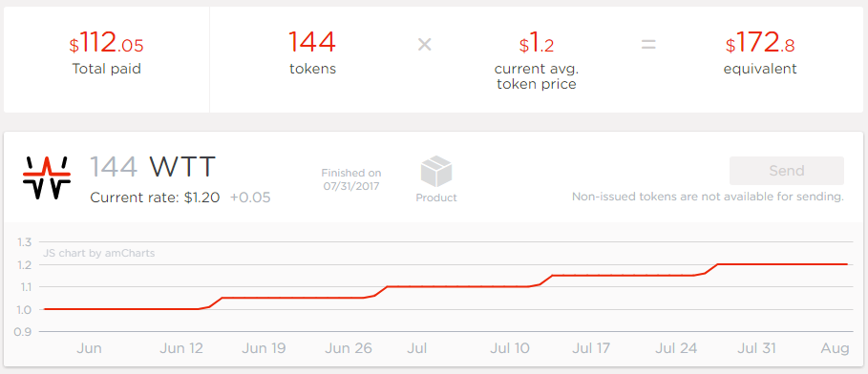Click the 144 tokens count
The image size is (868, 374).
312,43
